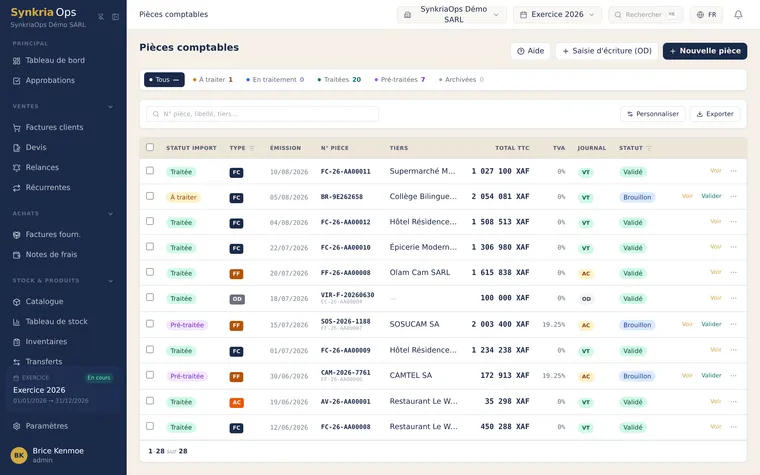Select all rows with header checkbox
Viewport: 760px width, 475px height.
click(x=150, y=147)
